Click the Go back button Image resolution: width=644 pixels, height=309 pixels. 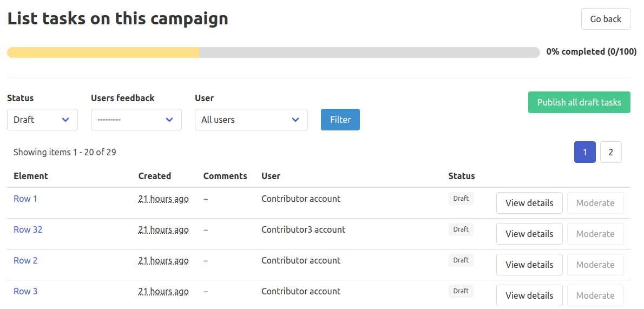tap(606, 19)
